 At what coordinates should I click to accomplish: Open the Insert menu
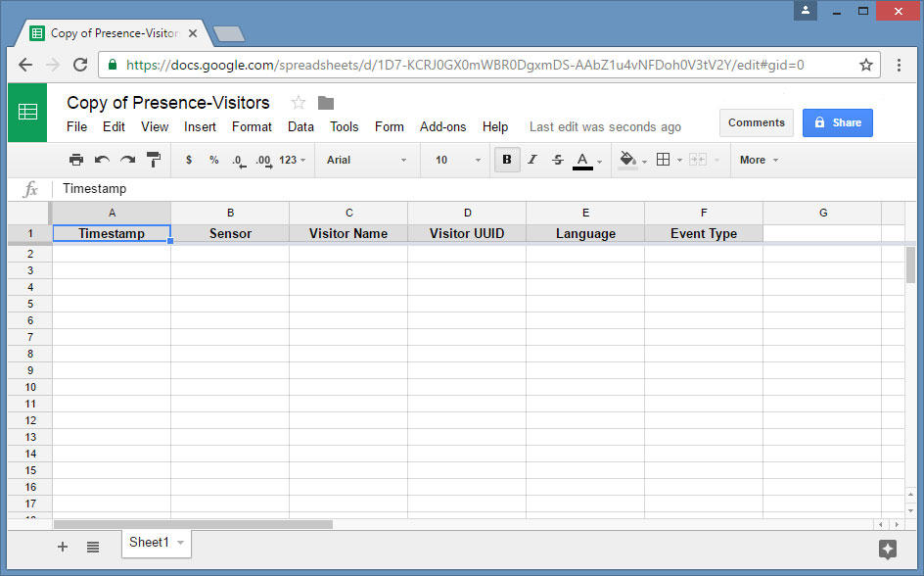pos(200,126)
